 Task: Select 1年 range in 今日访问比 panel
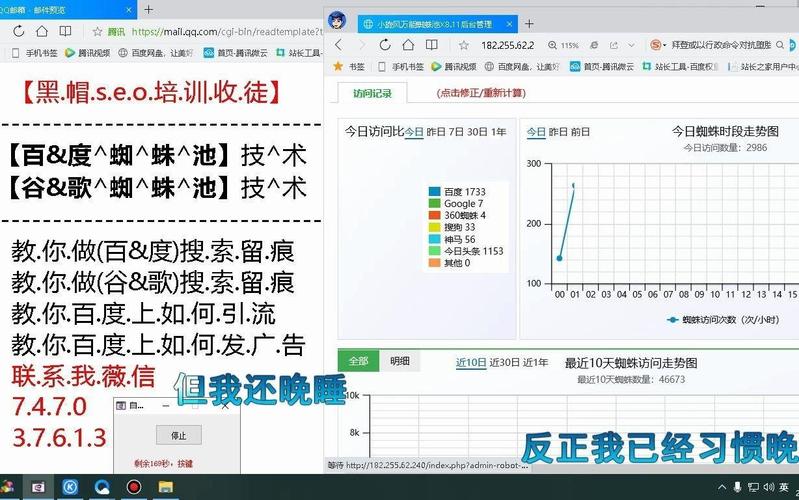tap(498, 132)
